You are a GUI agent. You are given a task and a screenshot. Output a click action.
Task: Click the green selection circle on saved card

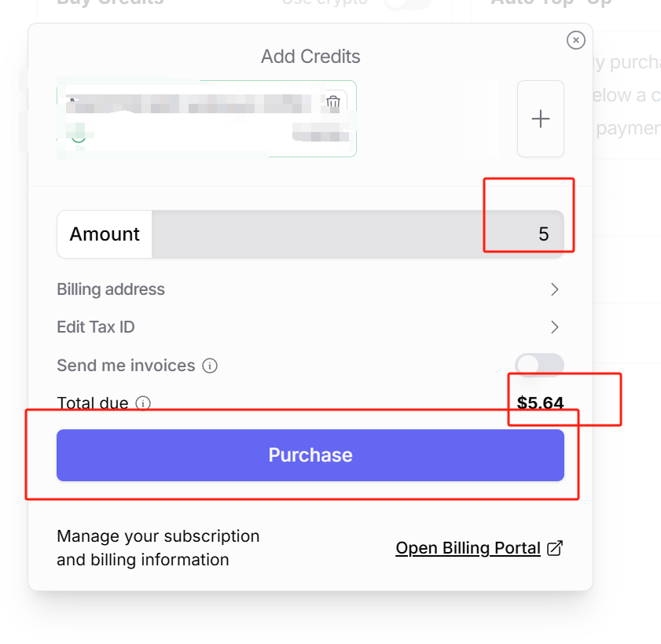point(79,137)
